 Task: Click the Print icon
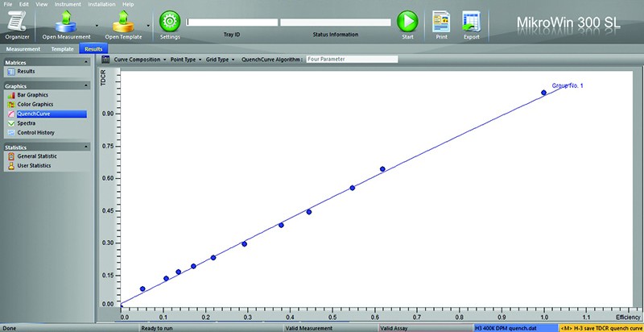click(441, 23)
